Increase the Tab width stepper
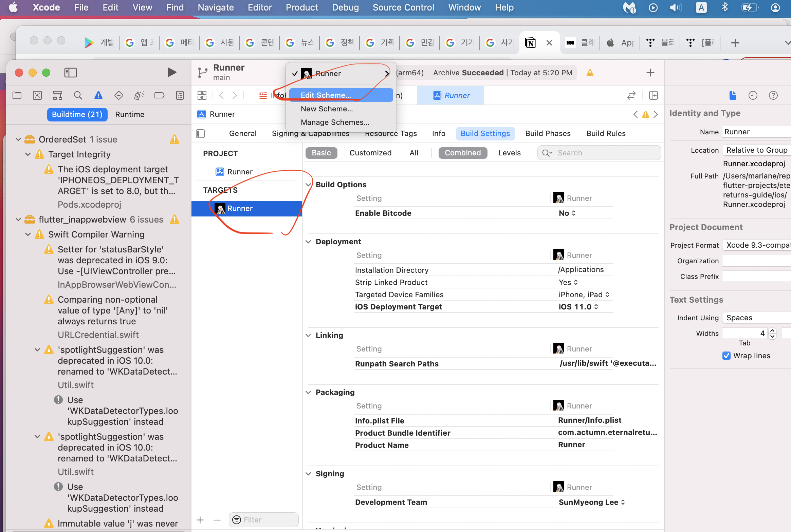 [x=772, y=330]
